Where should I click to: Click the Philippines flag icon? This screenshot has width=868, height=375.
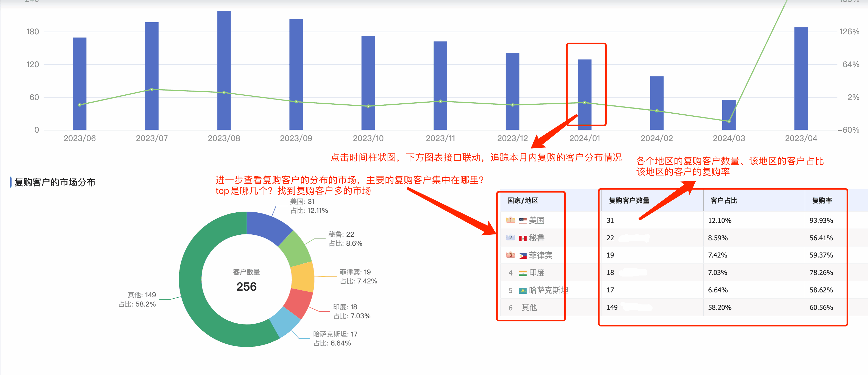[x=522, y=256]
